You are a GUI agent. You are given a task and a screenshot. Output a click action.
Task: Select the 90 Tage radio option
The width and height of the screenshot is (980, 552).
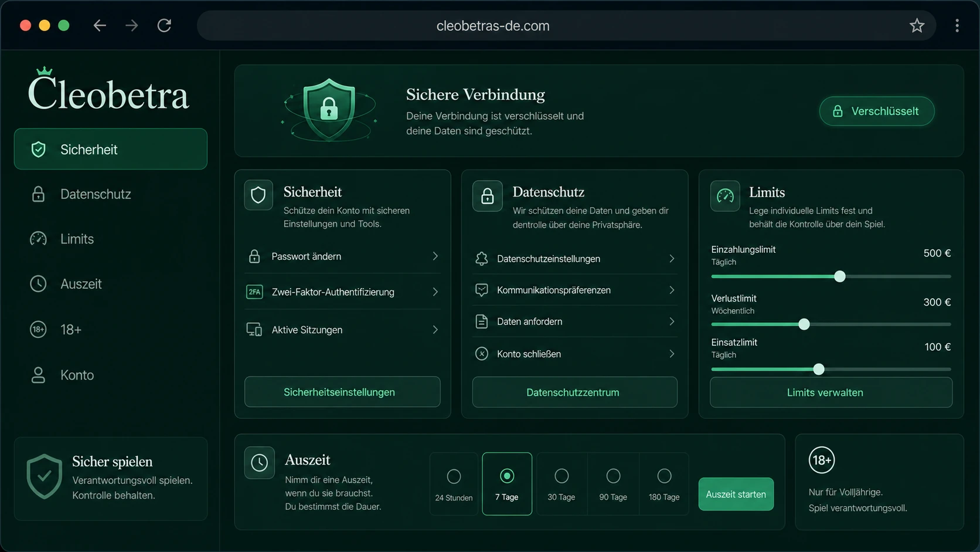coord(613,476)
